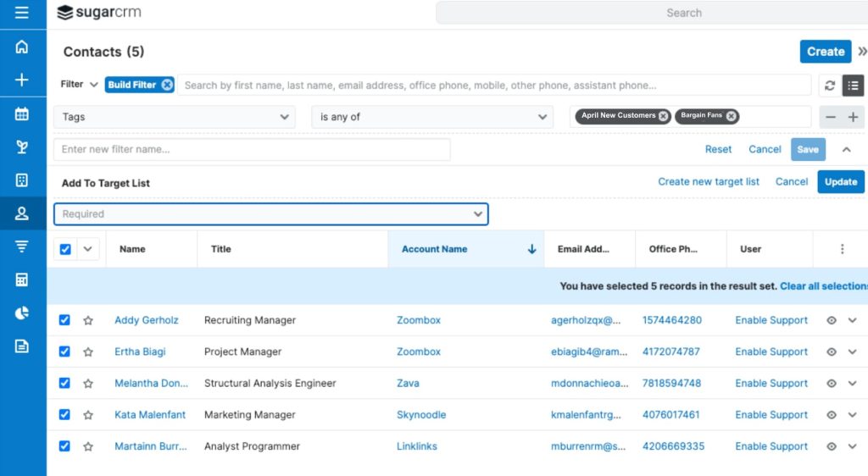Viewport: 868px width, 476px height.
Task: Open the Reports pie chart sidebar icon
Action: [x=21, y=313]
